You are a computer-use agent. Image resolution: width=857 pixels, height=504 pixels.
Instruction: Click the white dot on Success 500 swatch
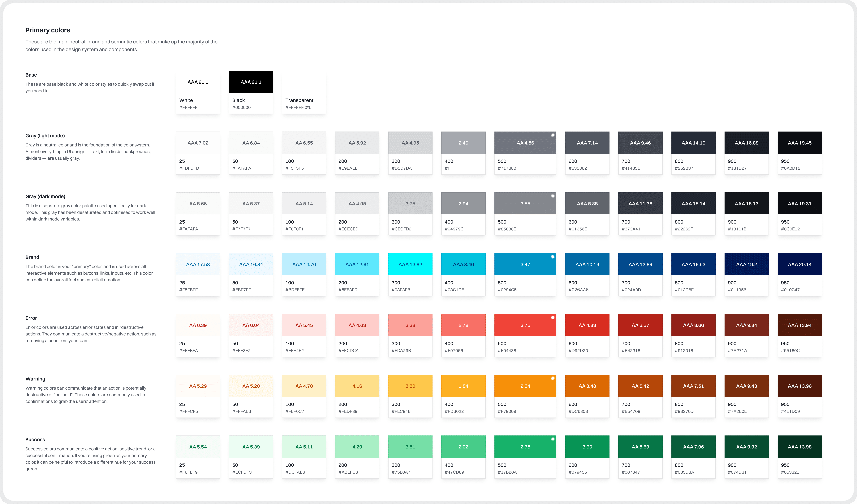(x=553, y=439)
